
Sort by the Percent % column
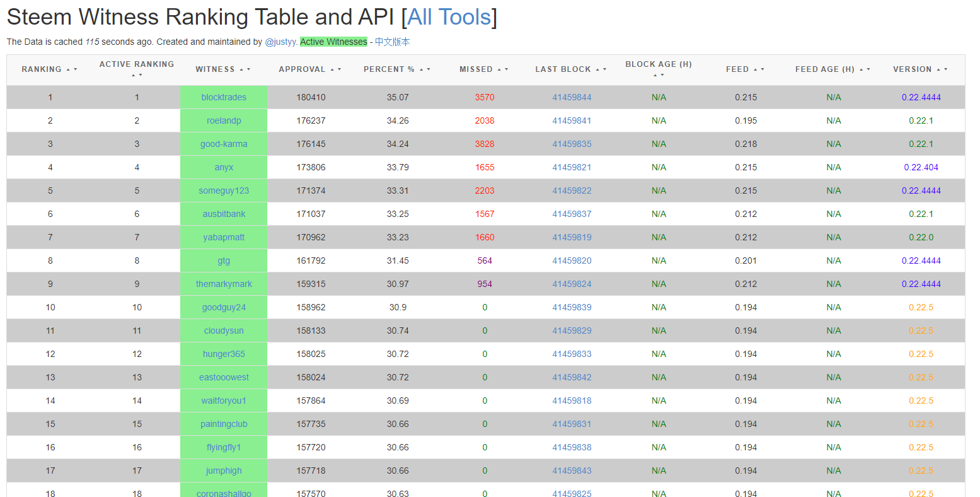point(397,69)
